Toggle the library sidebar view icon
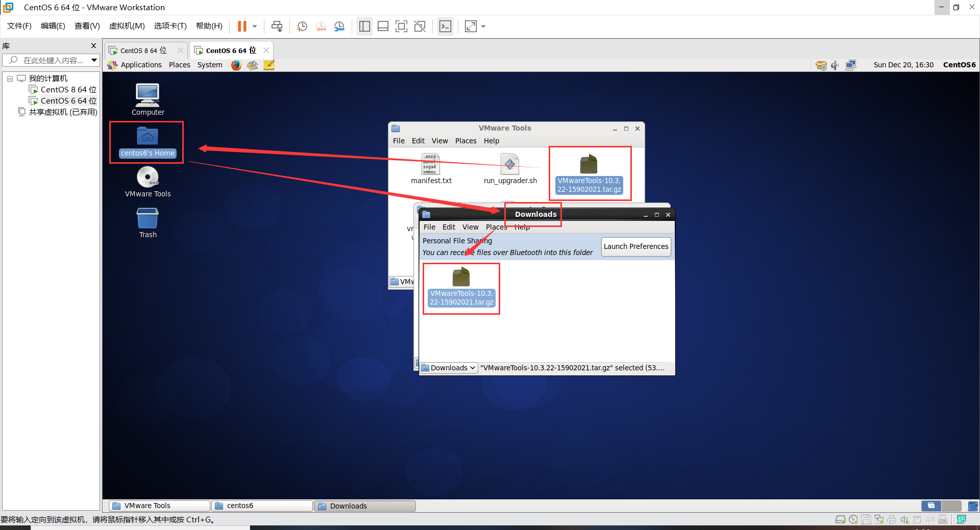Image resolution: width=980 pixels, height=530 pixels. (x=364, y=27)
